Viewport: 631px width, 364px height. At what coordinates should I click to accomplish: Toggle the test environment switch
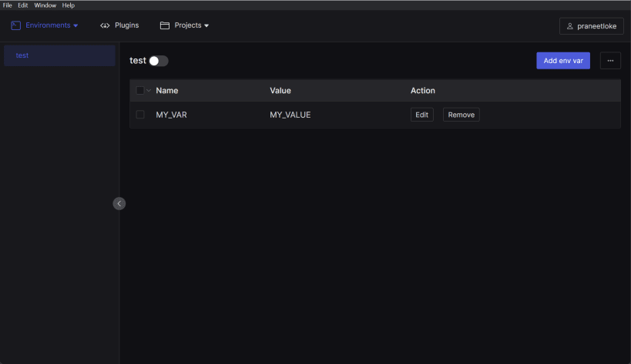[x=159, y=61]
